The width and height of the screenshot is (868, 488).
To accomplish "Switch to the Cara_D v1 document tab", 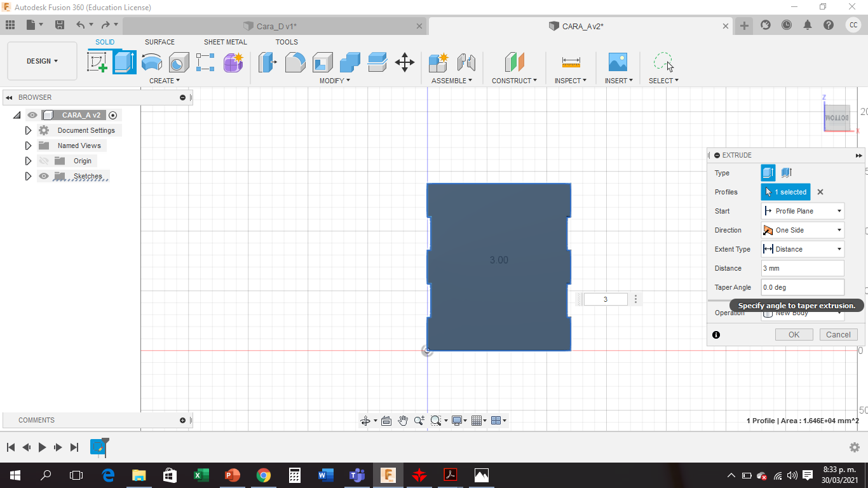I will 276,26.
